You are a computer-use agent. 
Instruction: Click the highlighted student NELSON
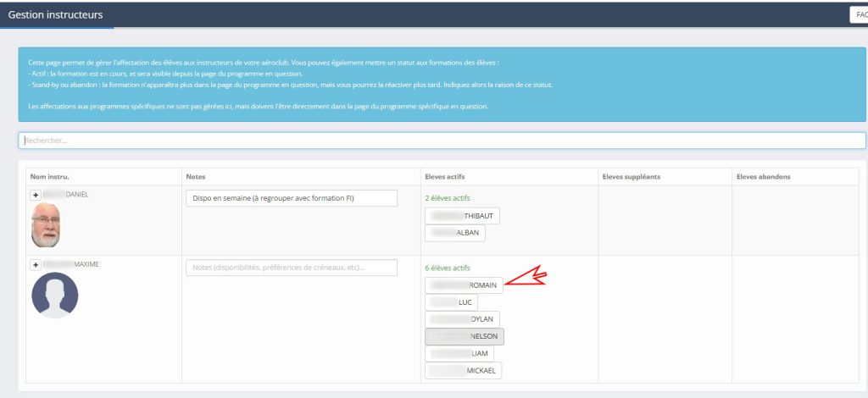coord(464,336)
